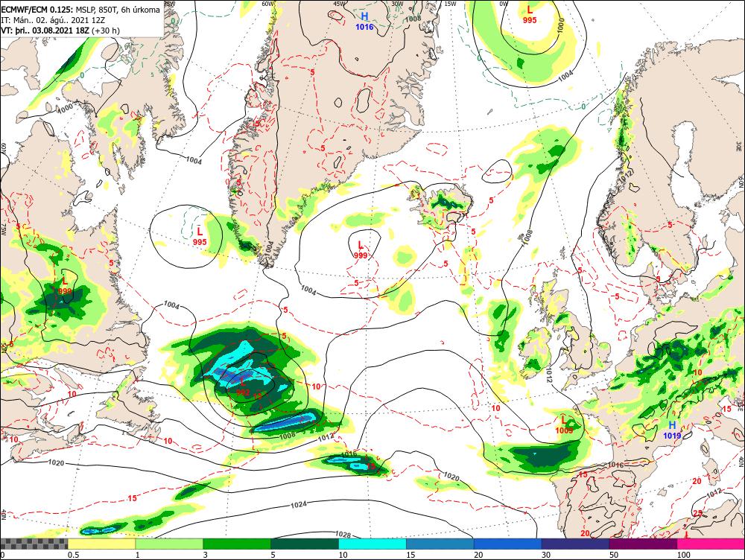The width and height of the screenshot is (745, 560).
Task: Click the '0.5' legend scale label
Action: point(73,555)
